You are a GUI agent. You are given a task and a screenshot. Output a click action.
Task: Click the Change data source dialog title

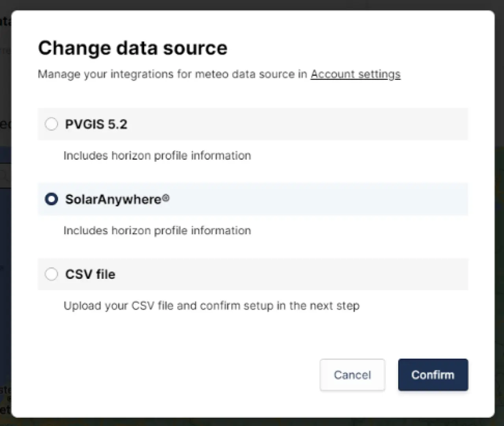pos(132,48)
